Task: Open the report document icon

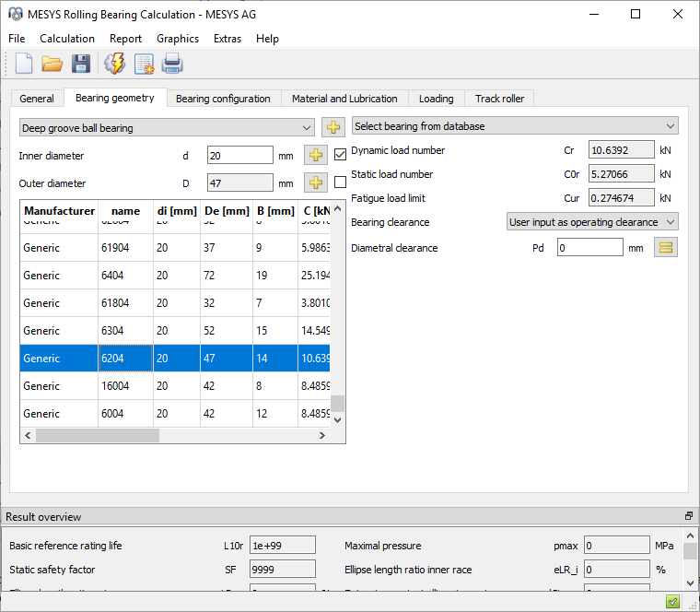Action: 144,64
